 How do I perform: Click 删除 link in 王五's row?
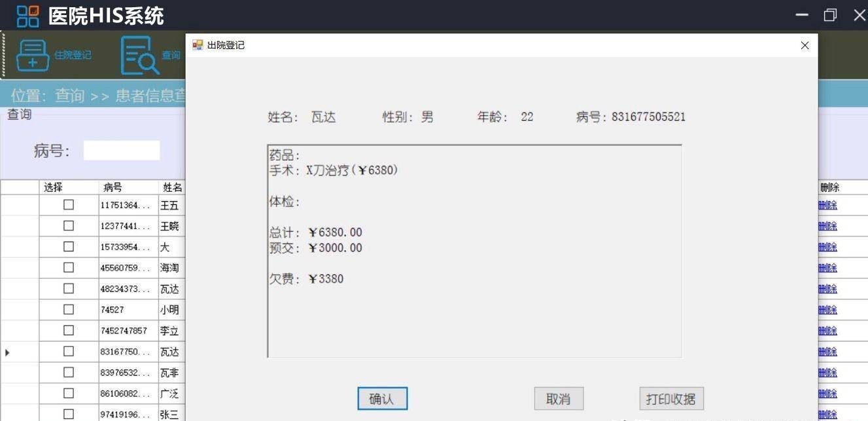[827, 206]
